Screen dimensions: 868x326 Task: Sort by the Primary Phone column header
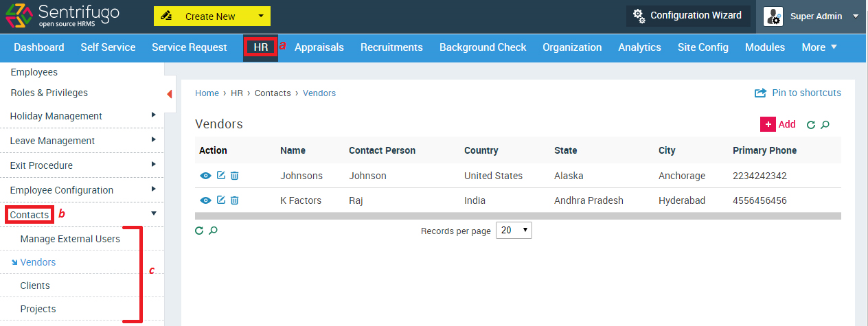[x=765, y=150]
